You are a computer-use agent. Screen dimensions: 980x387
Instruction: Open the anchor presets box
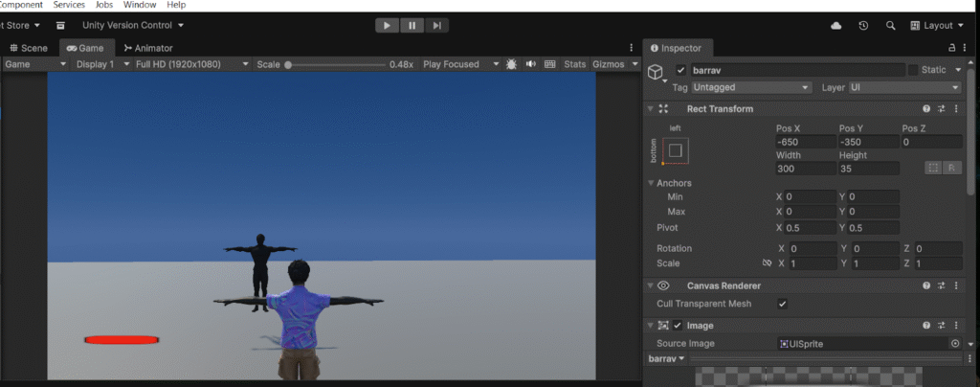(676, 150)
